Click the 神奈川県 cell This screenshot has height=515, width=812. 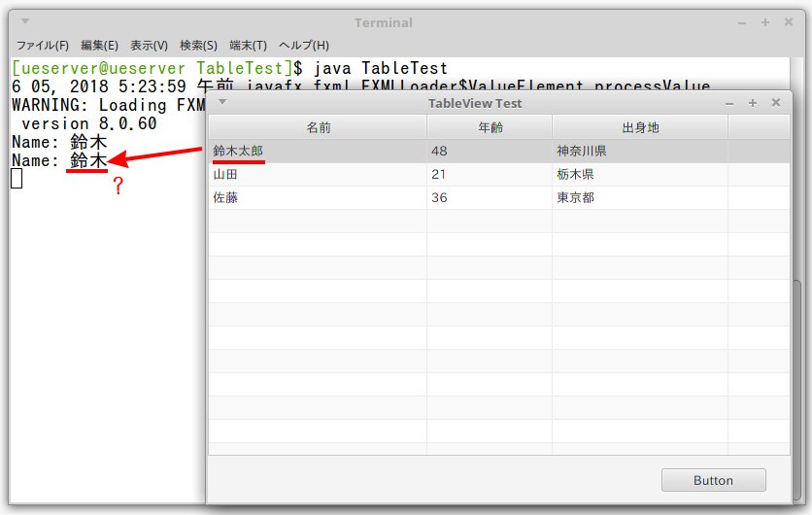(x=640, y=151)
